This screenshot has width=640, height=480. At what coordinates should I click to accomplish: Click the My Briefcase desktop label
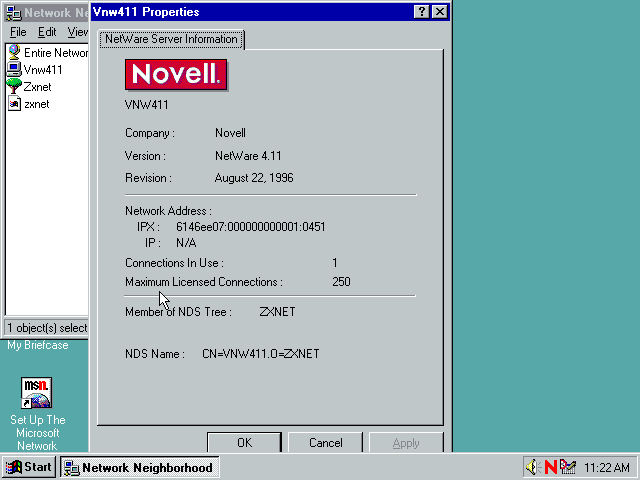[38, 345]
